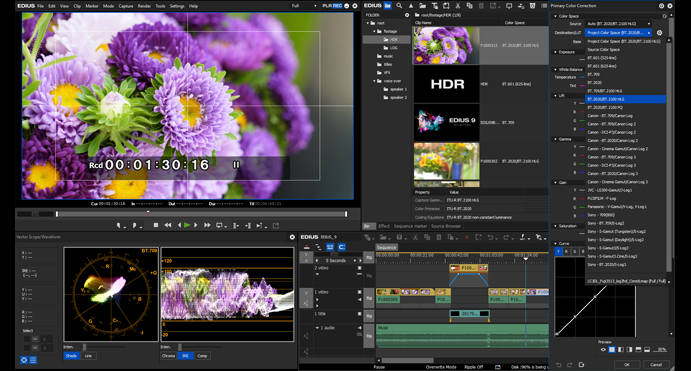Click the Ripple delete icon in timeline toolbar
691x371 pixels.
point(479,237)
